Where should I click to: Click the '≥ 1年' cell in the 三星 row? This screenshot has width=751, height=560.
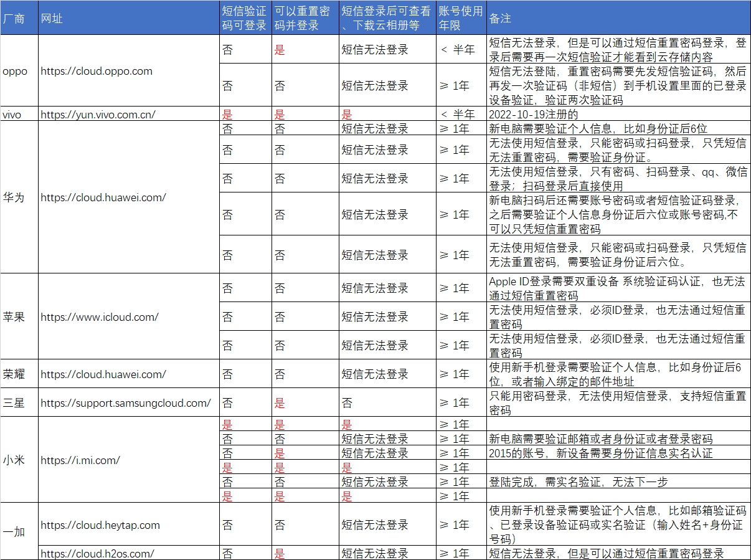point(461,402)
